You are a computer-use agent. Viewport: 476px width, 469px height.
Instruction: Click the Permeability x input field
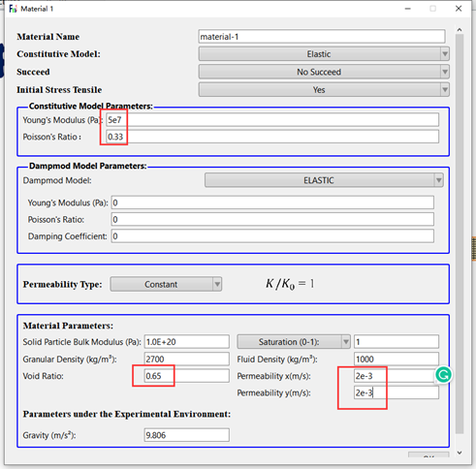pos(397,376)
